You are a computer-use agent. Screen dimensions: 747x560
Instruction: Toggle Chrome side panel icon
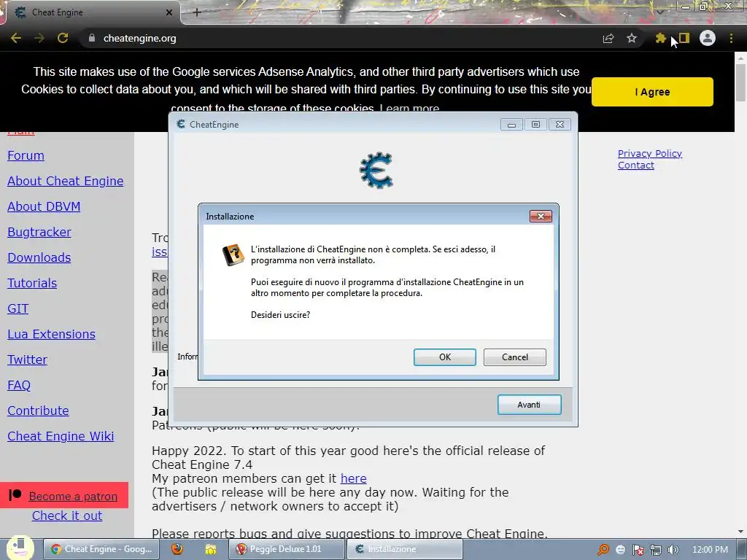(684, 38)
